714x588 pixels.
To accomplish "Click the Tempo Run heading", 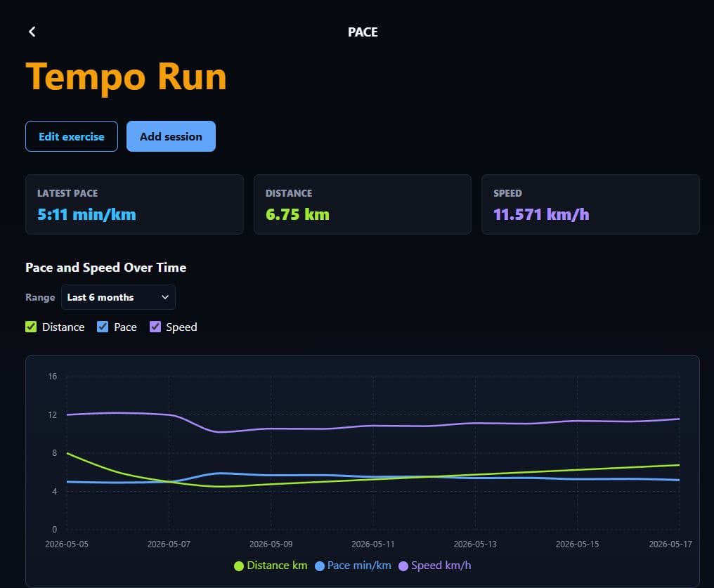I will pyautogui.click(x=126, y=77).
